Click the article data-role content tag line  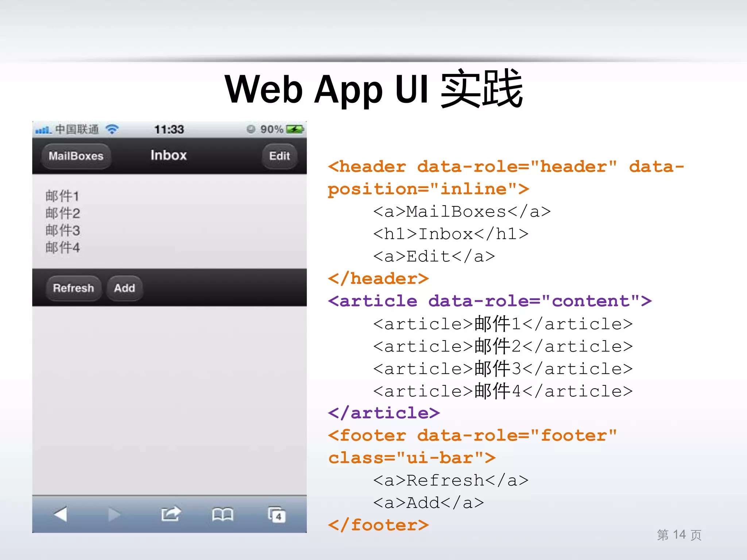490,301
